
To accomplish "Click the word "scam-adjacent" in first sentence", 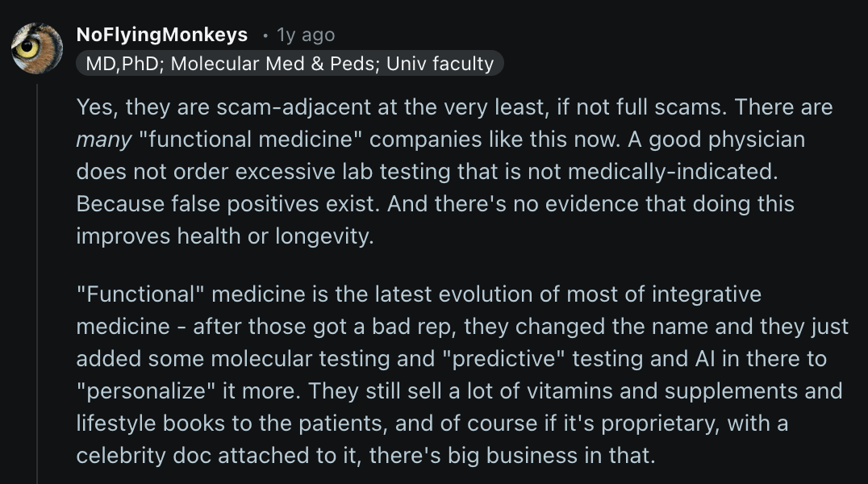I will pyautogui.click(x=294, y=106).
